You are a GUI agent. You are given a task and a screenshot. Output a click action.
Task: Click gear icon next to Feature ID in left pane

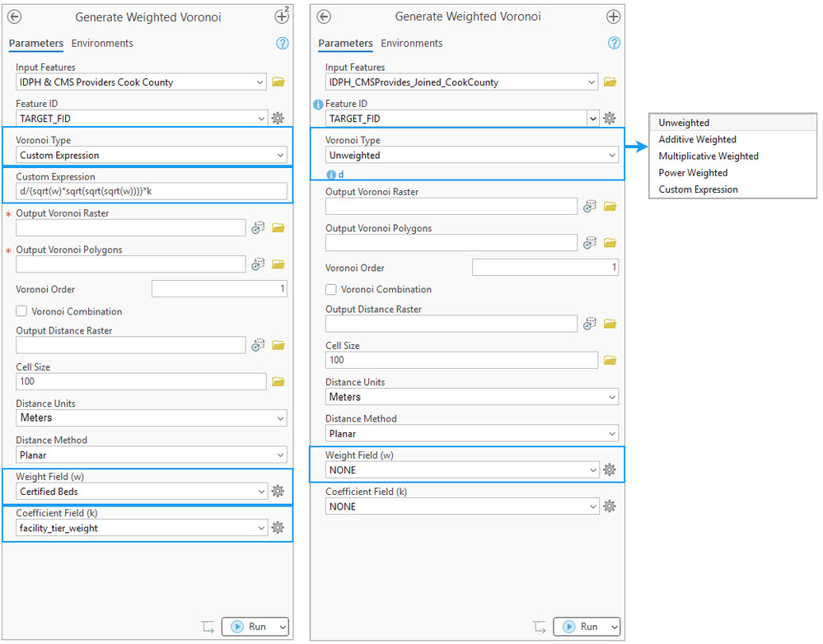278,118
